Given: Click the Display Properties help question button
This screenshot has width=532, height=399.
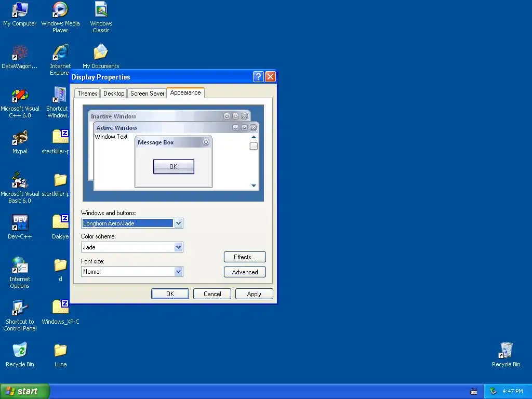Looking at the screenshot, I should point(258,77).
